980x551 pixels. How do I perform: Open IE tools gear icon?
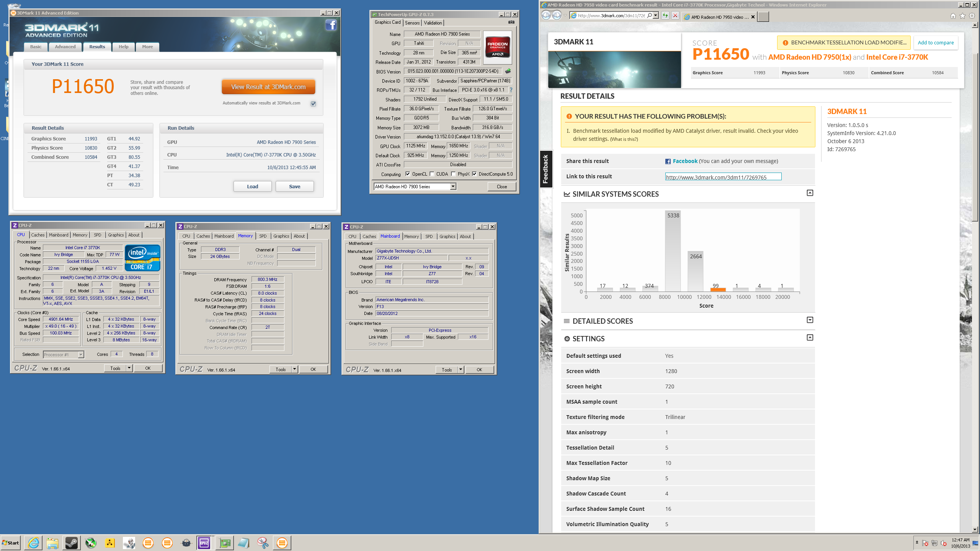point(972,16)
